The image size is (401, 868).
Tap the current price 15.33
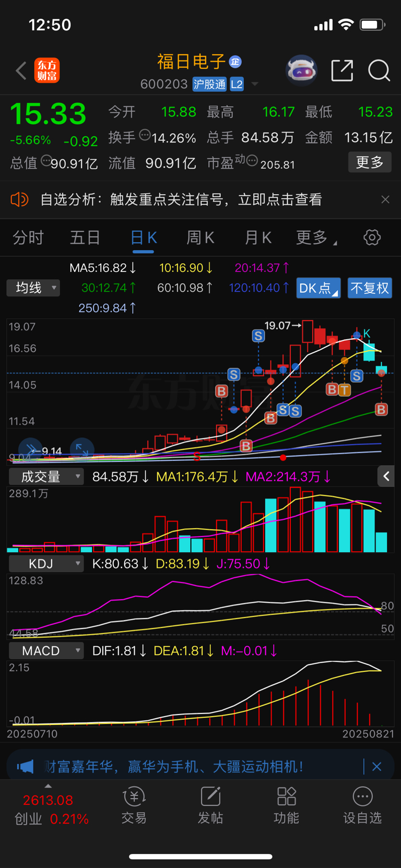pos(48,114)
